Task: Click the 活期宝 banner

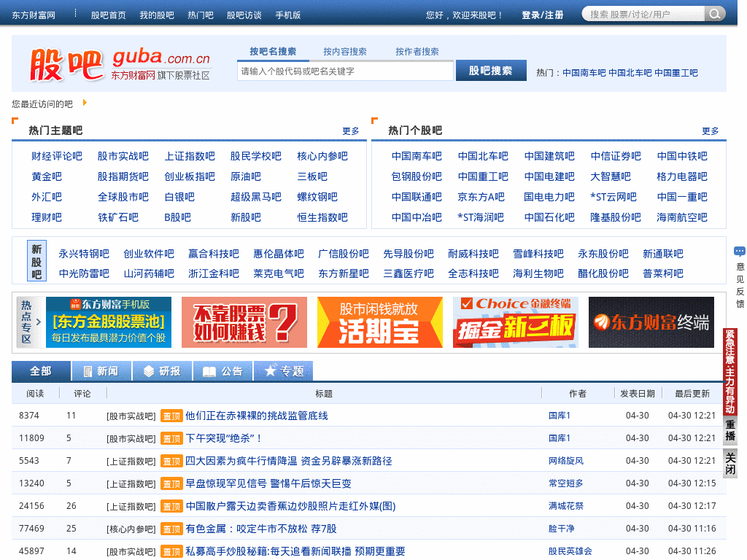Action: [x=379, y=322]
